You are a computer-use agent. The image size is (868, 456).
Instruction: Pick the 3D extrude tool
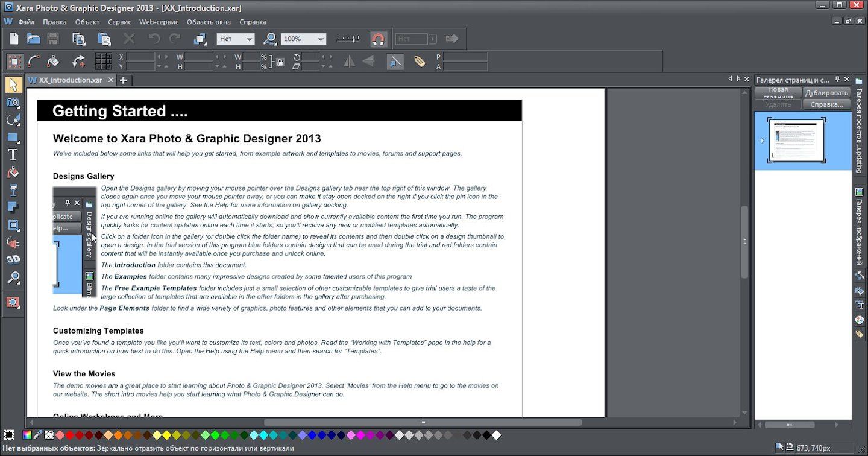13,260
